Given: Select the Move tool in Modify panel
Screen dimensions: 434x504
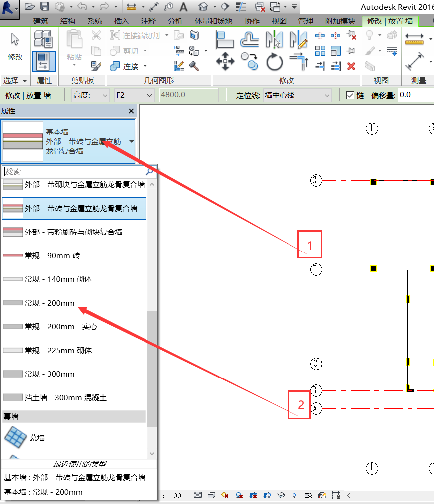Looking at the screenshot, I should tap(225, 62).
